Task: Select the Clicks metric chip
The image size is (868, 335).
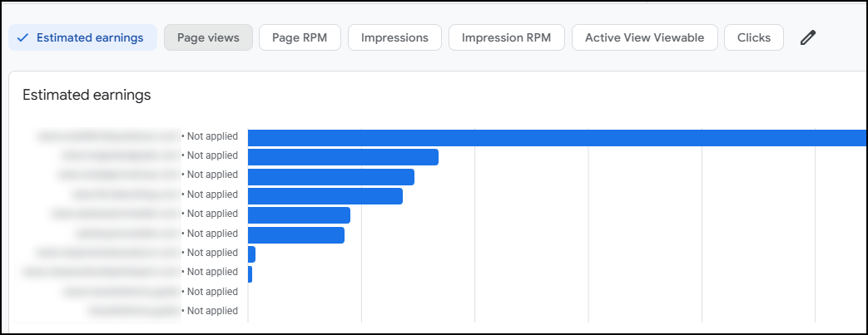Action: click(754, 37)
